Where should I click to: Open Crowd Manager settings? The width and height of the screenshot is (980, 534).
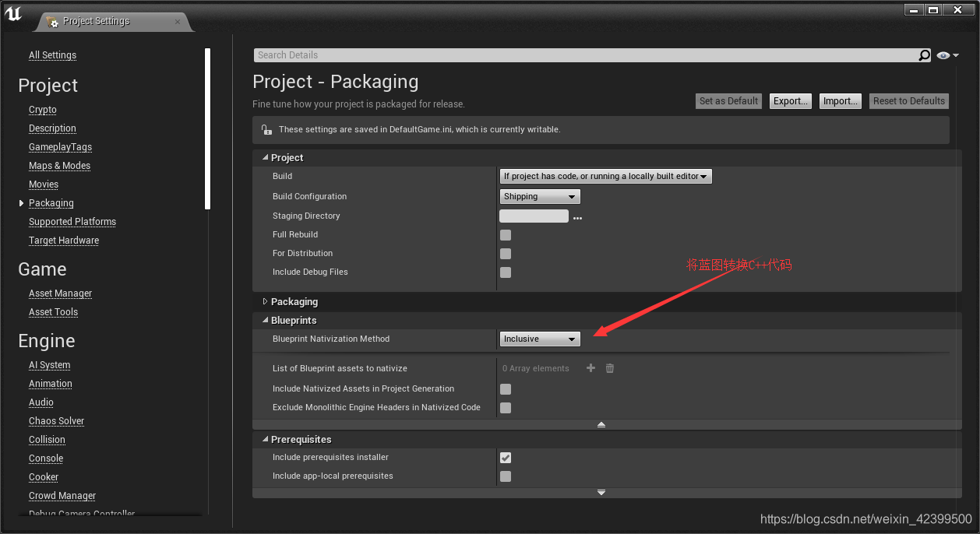coord(62,496)
